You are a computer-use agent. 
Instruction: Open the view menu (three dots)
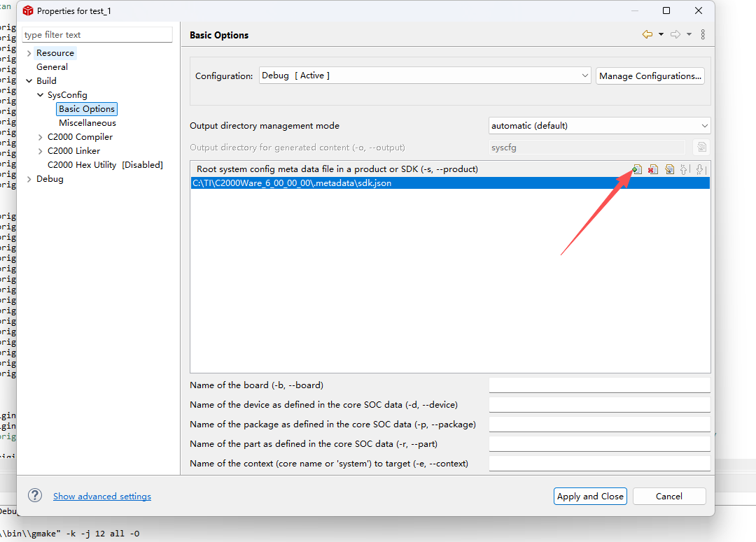[x=703, y=34]
